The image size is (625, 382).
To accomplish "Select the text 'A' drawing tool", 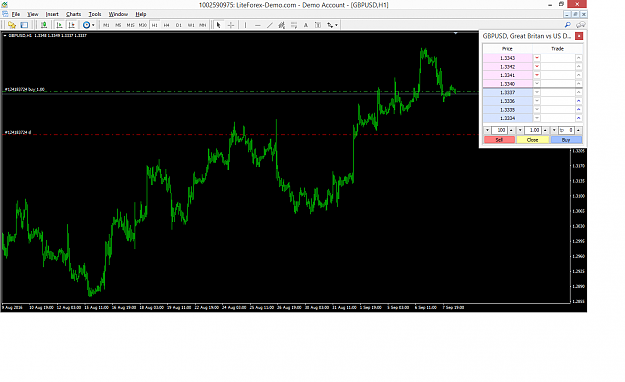I will click(306, 25).
